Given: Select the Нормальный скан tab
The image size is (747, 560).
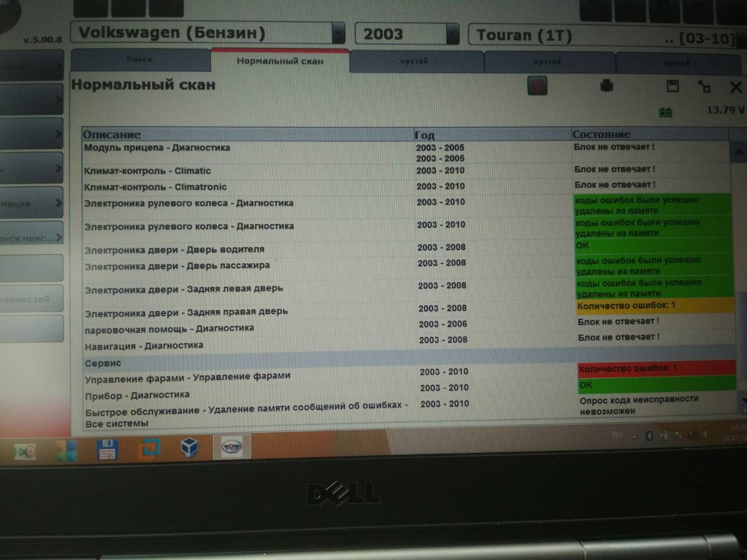Looking at the screenshot, I should (280, 61).
